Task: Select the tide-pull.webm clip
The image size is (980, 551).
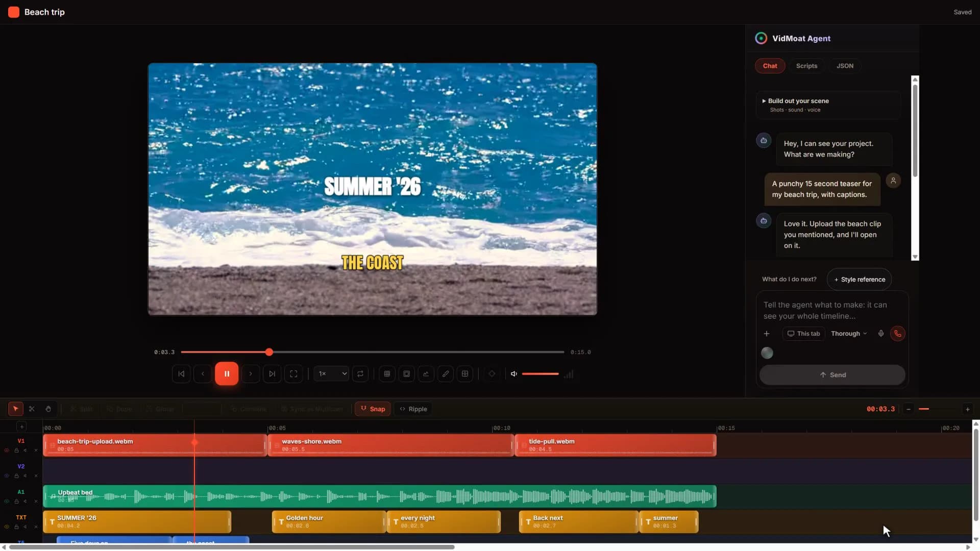Action: 616,445
